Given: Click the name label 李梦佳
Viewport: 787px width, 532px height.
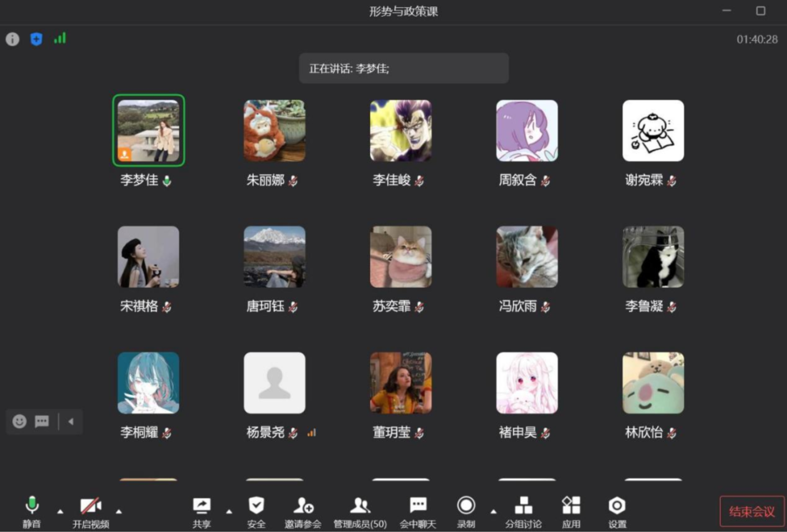Looking at the screenshot, I should pos(139,180).
